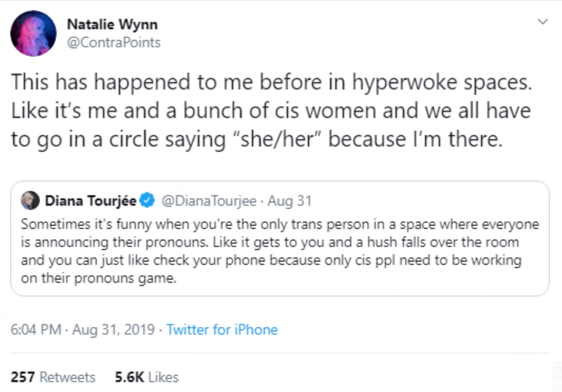Image resolution: width=562 pixels, height=392 pixels.
Task: Open the Aug 31, 2019 date link
Action: (113, 329)
